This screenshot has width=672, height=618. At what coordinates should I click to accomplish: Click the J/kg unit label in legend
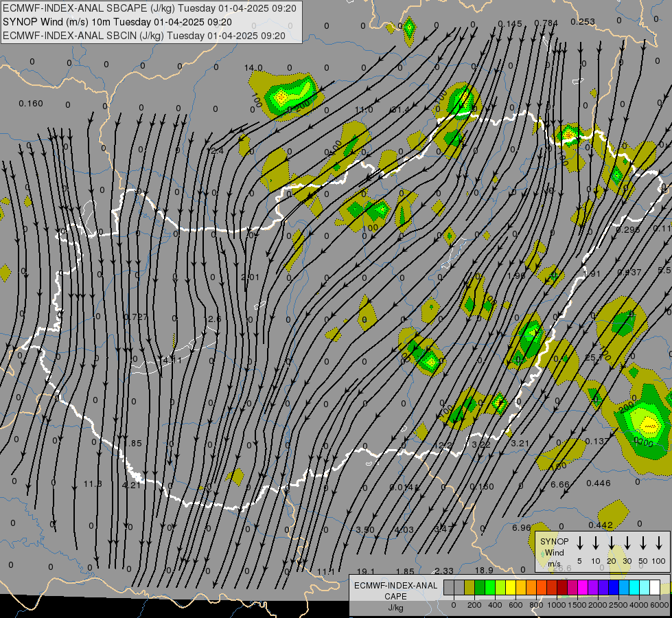[x=395, y=608]
